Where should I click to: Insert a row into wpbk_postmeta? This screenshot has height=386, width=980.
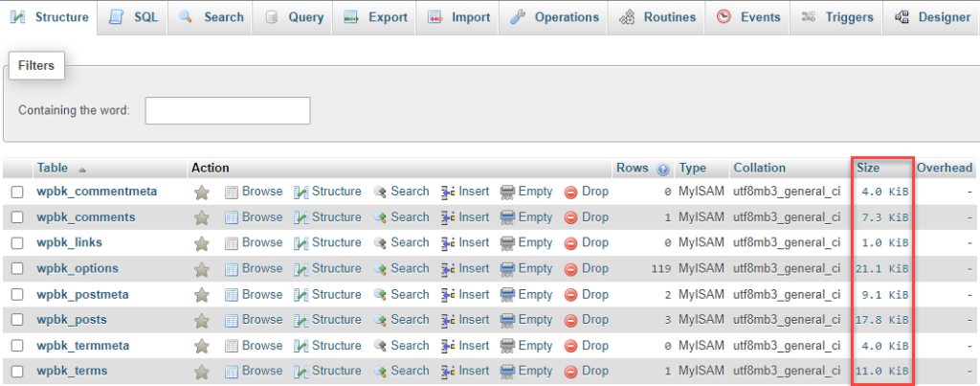tap(465, 294)
